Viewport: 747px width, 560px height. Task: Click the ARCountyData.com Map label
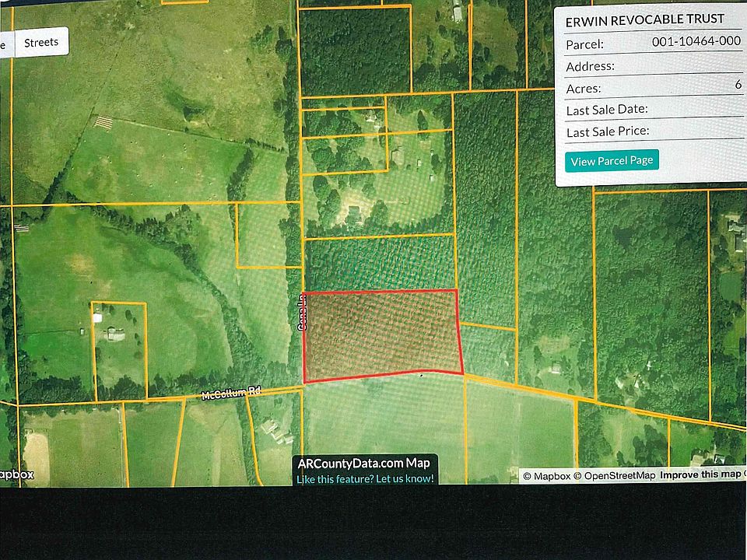[x=364, y=464]
